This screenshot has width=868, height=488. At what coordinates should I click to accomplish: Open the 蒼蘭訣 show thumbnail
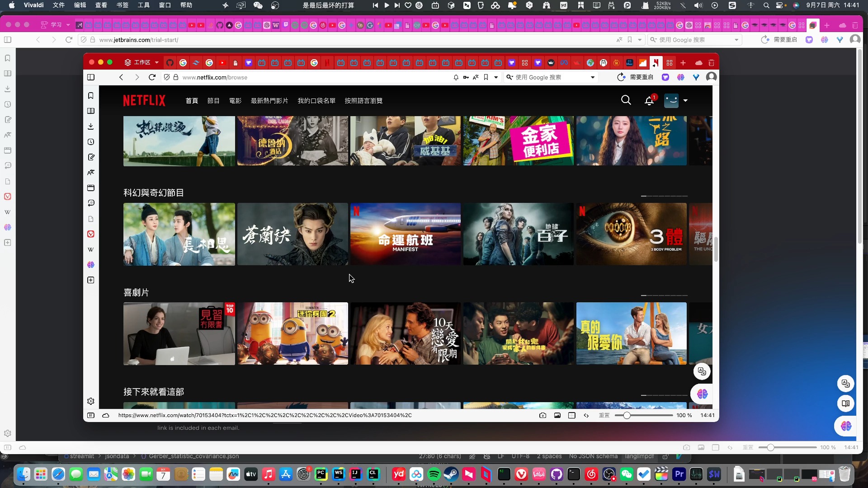tap(292, 234)
